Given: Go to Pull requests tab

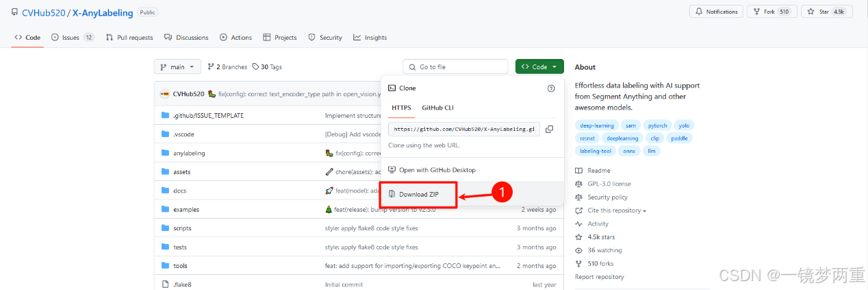Looking at the screenshot, I should (x=130, y=38).
